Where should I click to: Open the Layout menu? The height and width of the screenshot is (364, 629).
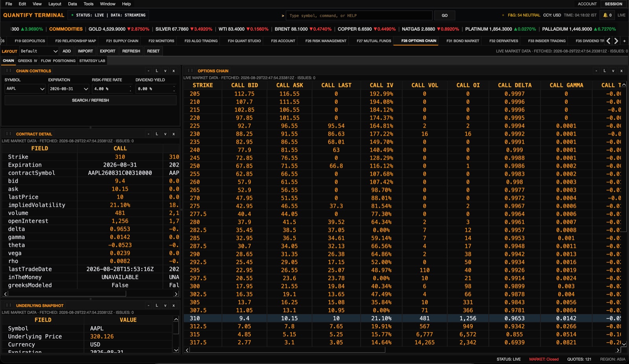click(55, 4)
